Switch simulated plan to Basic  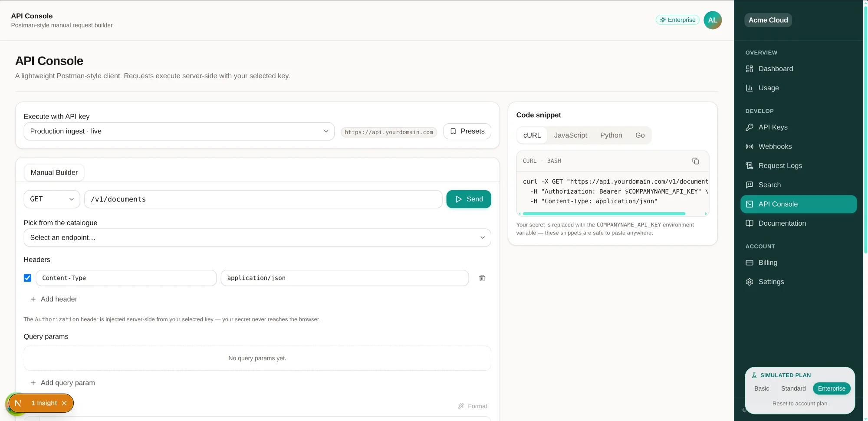tap(762, 388)
